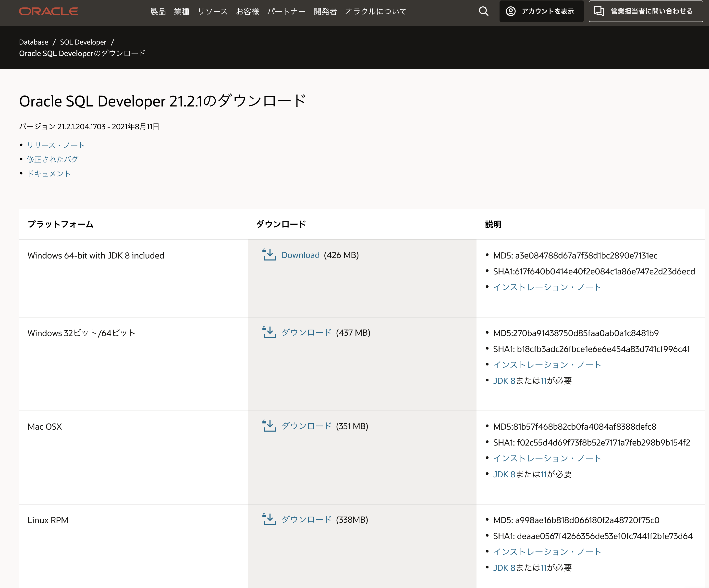Click the download icon for Windows 32ビット/64ビット
Screen dimensions: 709x588
click(x=269, y=332)
